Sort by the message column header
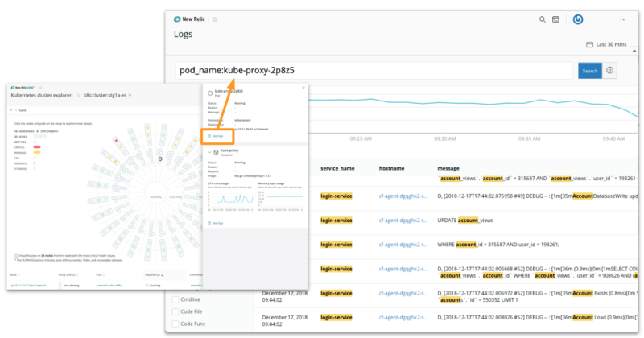This screenshot has height=338, width=644. (x=448, y=168)
